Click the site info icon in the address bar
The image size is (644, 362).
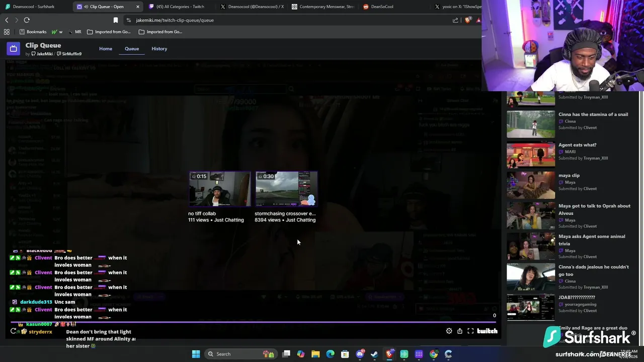(x=129, y=20)
